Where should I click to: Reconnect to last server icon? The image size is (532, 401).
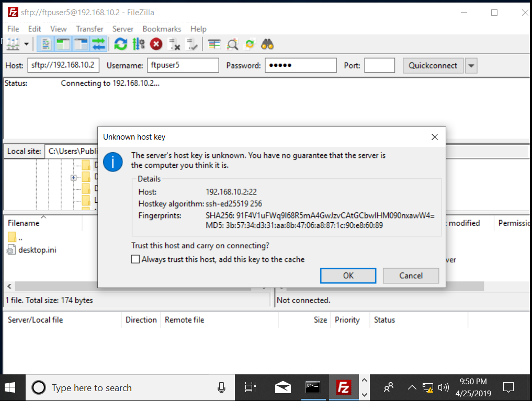click(192, 44)
